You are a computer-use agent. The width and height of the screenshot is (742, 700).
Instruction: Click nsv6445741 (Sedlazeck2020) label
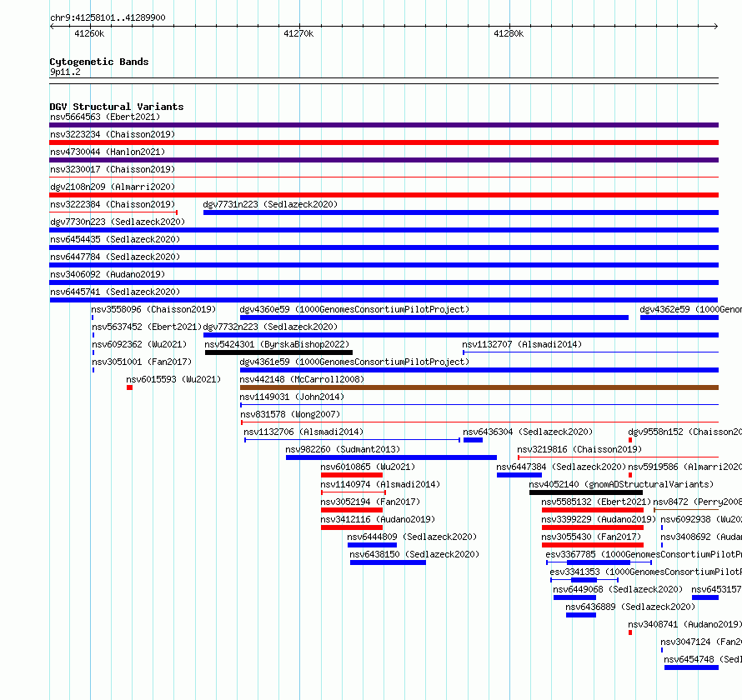coord(115,292)
